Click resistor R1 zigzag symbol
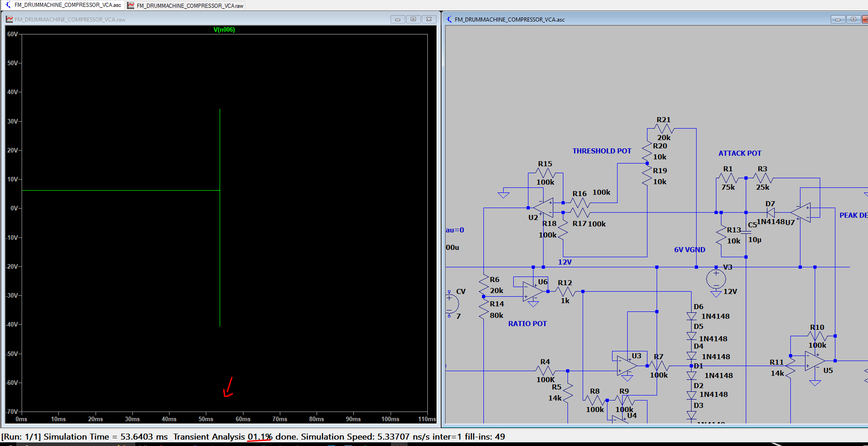 (729, 178)
